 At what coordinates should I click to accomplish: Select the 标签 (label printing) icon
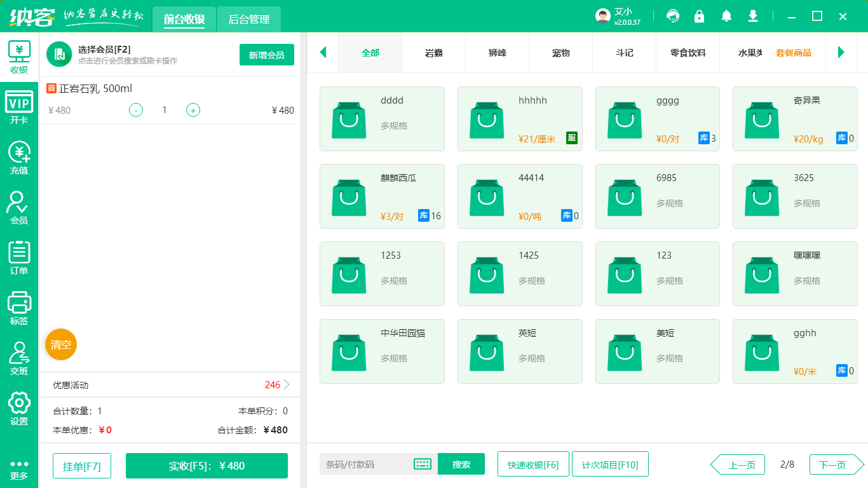(19, 308)
